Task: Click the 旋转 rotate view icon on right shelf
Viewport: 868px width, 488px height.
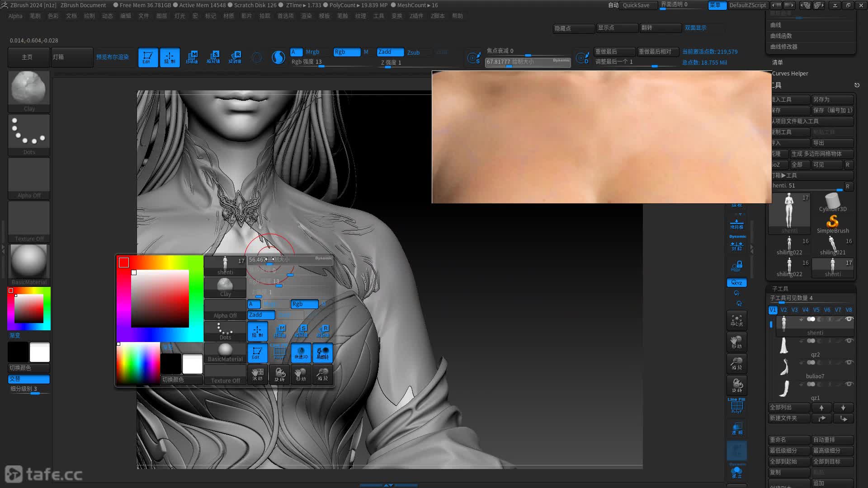Action: coord(737,385)
